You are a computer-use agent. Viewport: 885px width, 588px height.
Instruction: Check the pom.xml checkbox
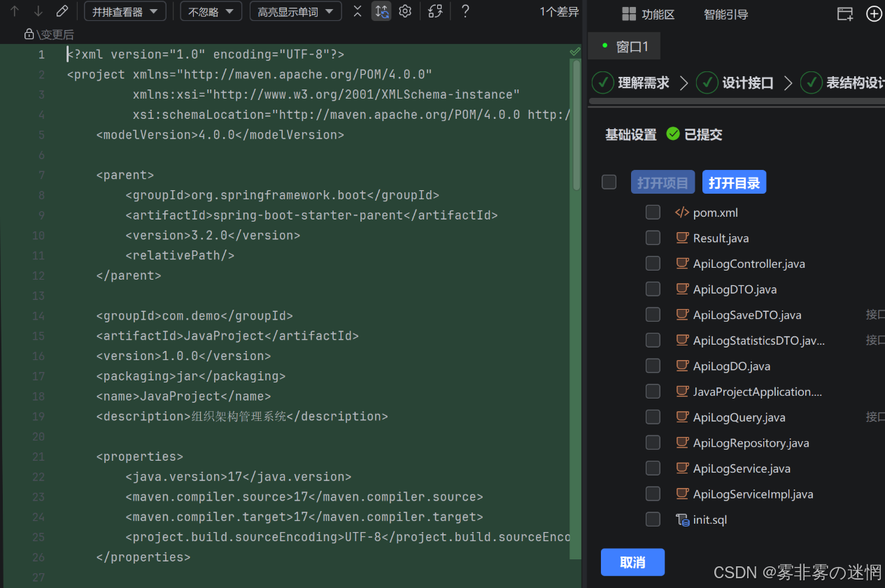653,212
